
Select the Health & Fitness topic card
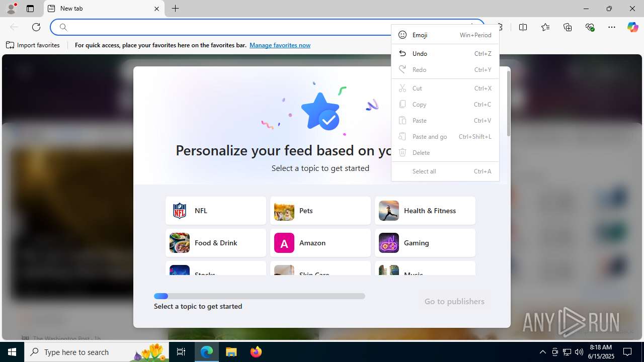coord(425,211)
